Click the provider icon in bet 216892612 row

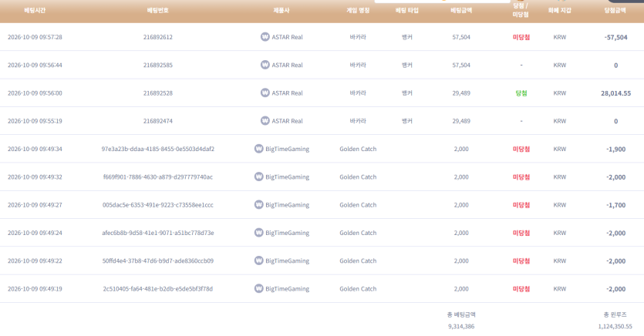(x=265, y=37)
